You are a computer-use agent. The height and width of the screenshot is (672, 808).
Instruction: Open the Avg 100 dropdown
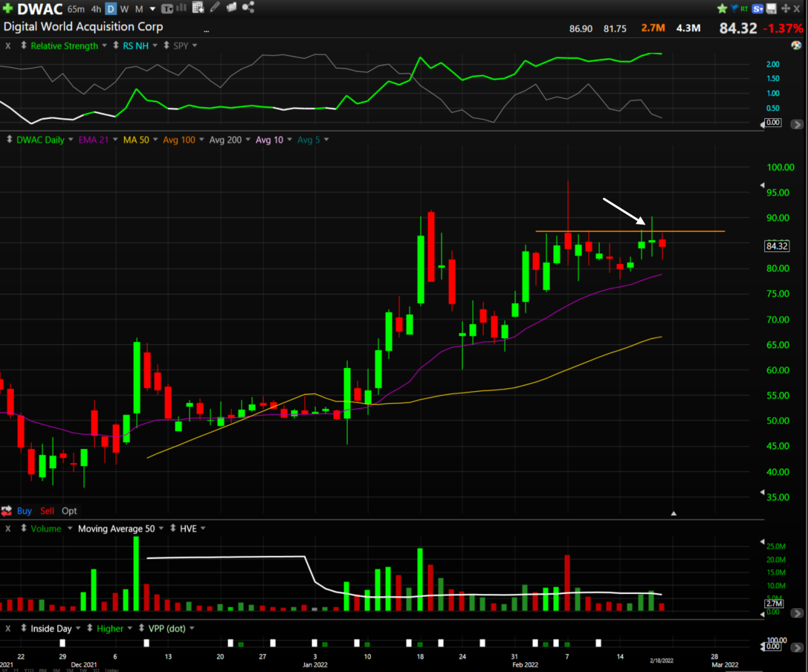[201, 140]
